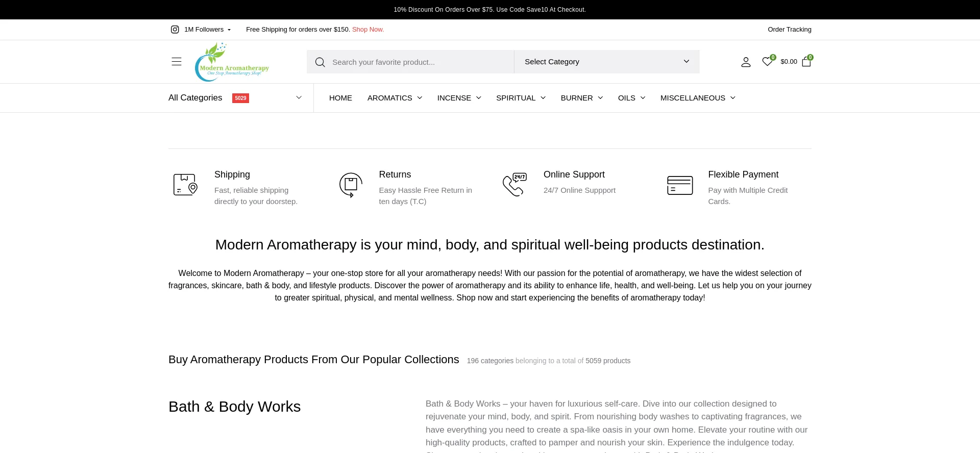Screen dimensions: 980x453
Task: Click the Online Support title text
Action: (574, 174)
